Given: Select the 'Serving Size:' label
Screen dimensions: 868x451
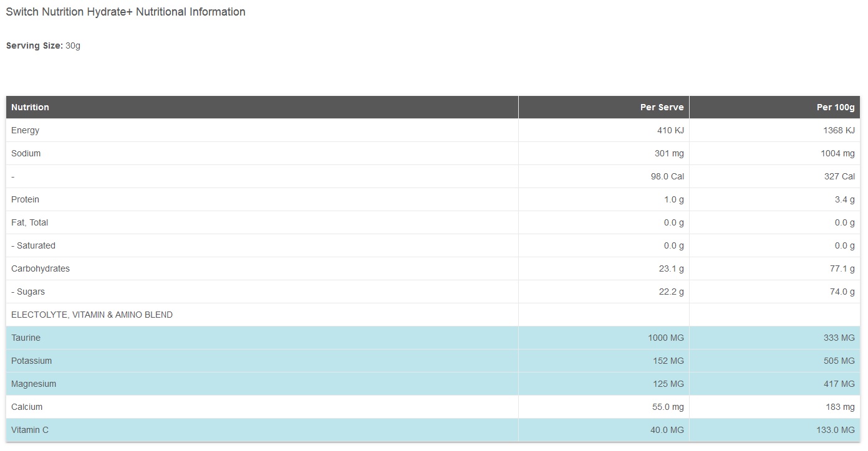Looking at the screenshot, I should (x=34, y=46).
